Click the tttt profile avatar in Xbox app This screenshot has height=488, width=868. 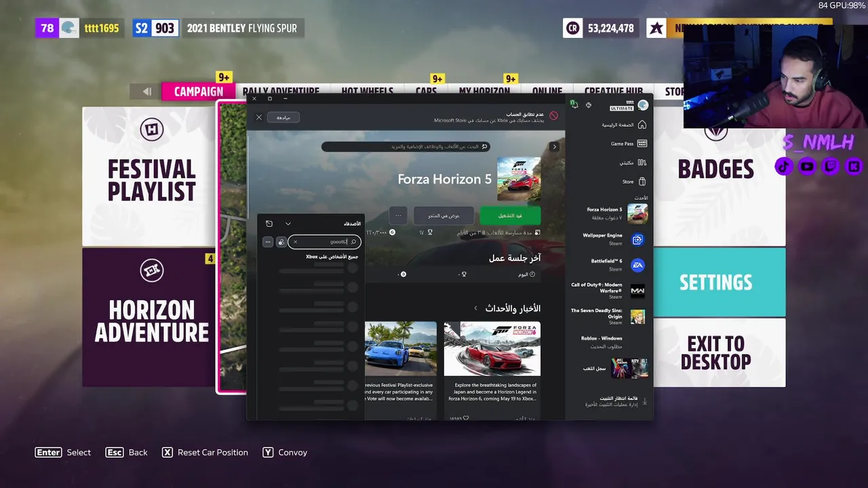click(x=643, y=105)
